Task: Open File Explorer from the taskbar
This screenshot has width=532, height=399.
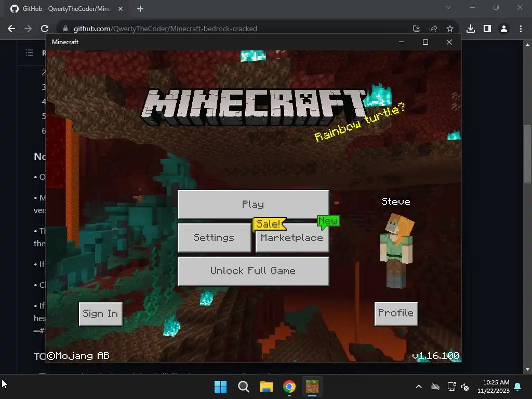Action: (267, 387)
